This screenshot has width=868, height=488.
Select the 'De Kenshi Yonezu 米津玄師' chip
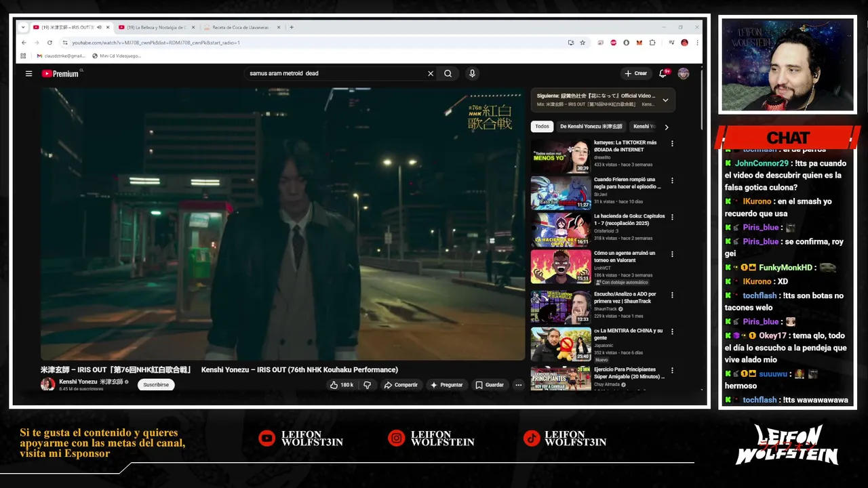591,127
